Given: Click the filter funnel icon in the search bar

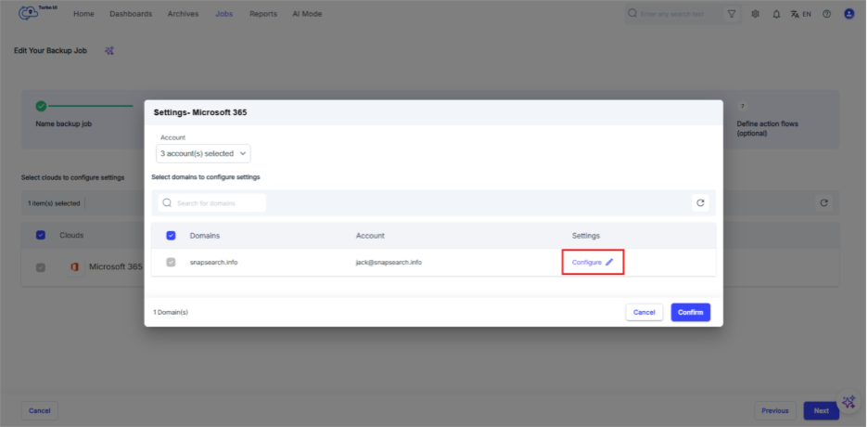Looking at the screenshot, I should coord(732,14).
